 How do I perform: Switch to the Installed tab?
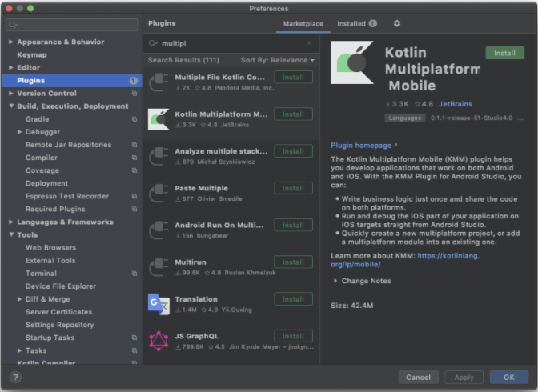click(356, 24)
